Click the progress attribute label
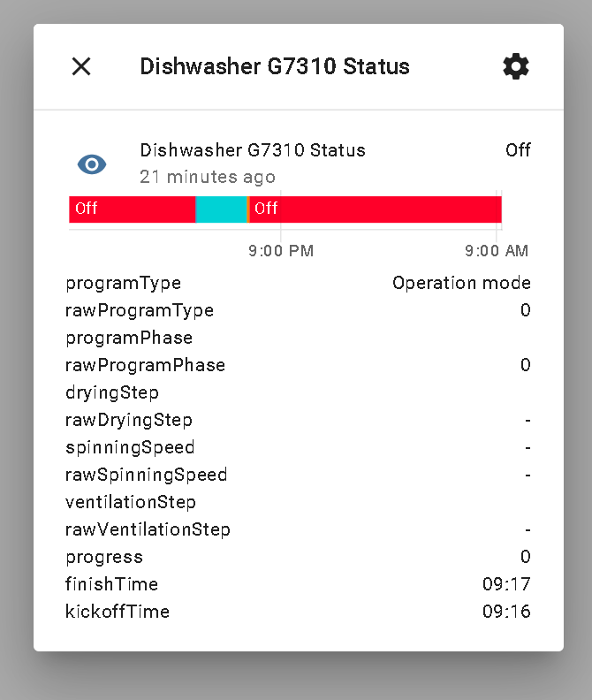This screenshot has width=592, height=700. point(104,557)
